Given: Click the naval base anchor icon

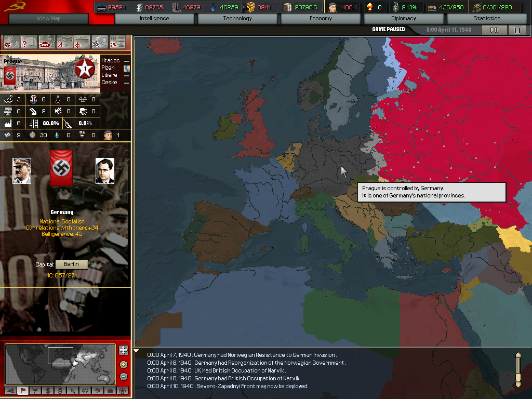Looking at the screenshot, I should click(x=33, y=99).
